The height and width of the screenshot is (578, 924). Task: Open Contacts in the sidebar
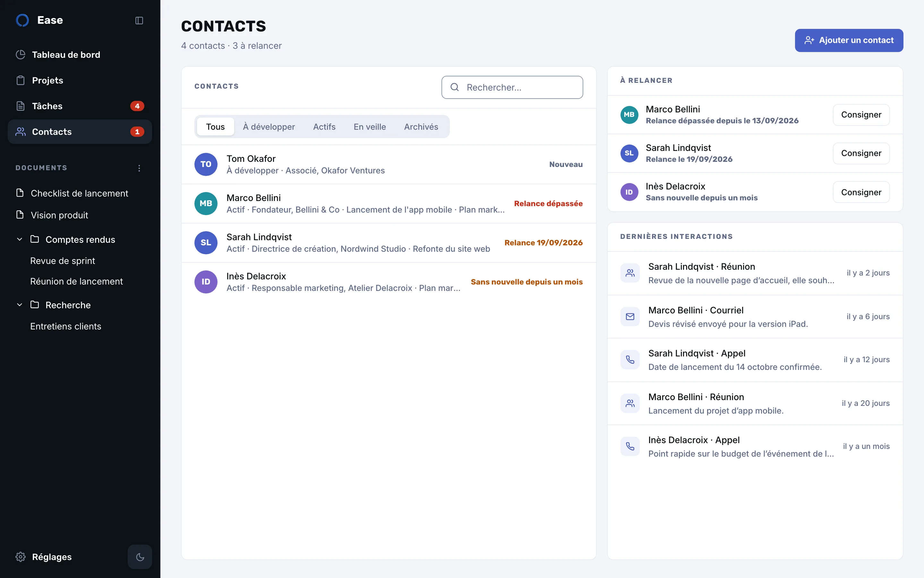coord(80,132)
